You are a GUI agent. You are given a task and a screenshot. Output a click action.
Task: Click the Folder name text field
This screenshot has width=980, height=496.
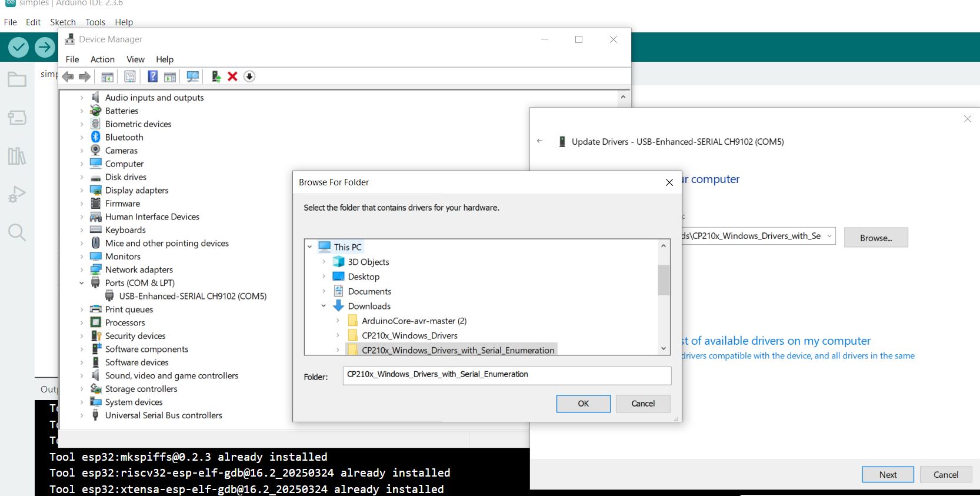click(507, 375)
